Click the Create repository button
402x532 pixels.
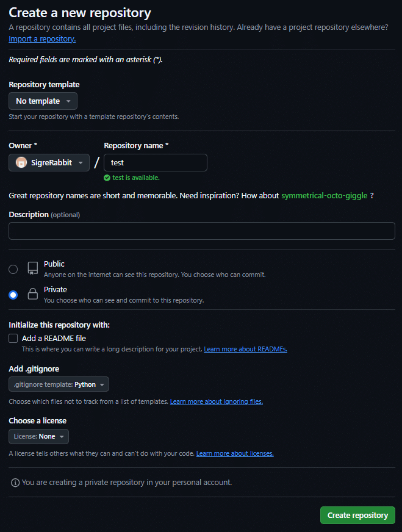[x=357, y=515]
